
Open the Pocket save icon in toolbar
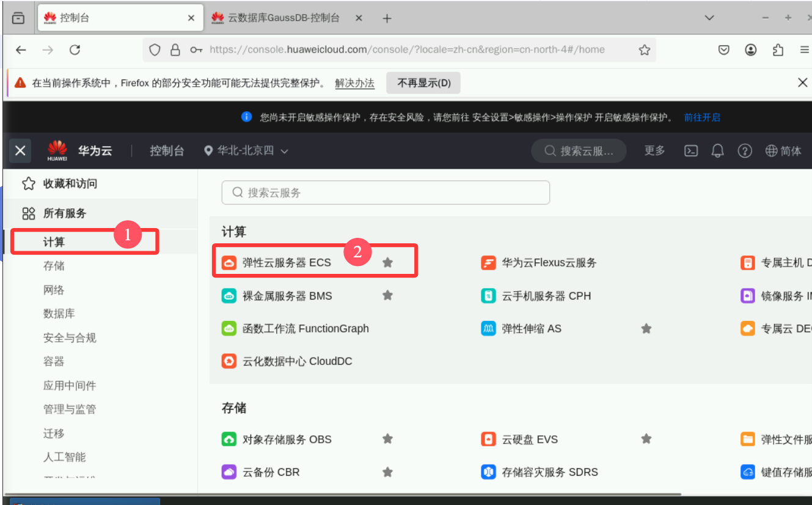[x=724, y=50]
